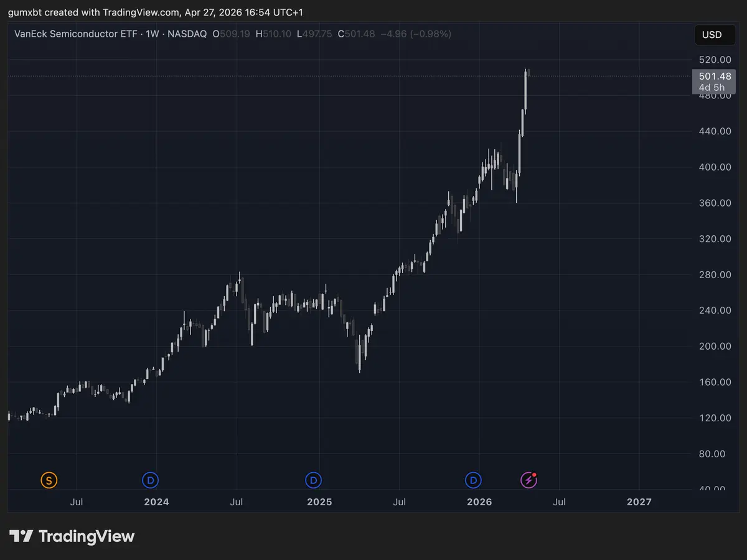Click the 2026 time axis label
The height and width of the screenshot is (560, 747).
tap(479, 502)
